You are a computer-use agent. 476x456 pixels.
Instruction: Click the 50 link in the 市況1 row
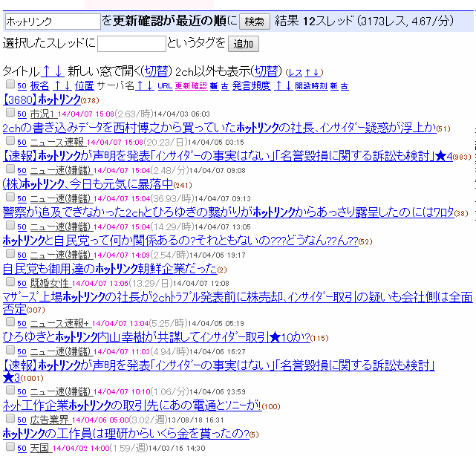[22, 114]
